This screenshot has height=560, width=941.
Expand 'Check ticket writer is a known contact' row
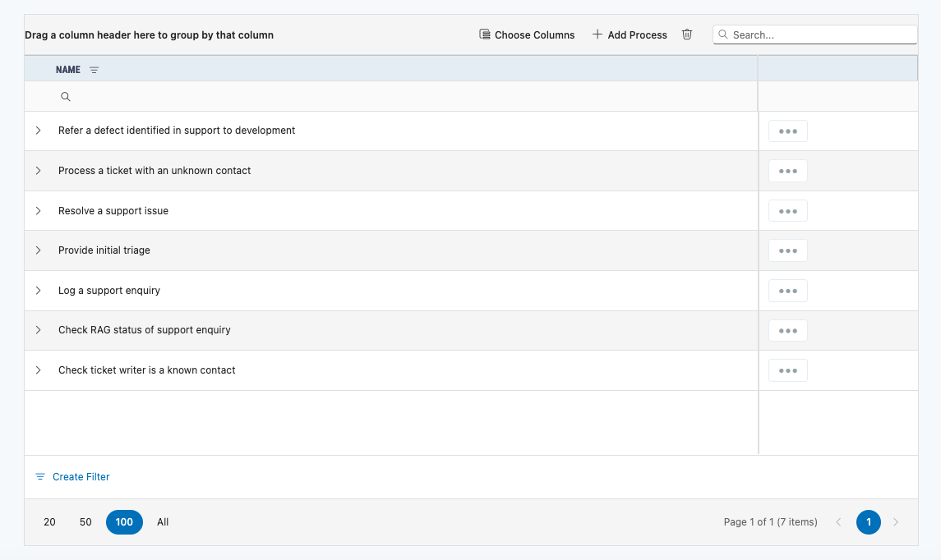click(39, 370)
